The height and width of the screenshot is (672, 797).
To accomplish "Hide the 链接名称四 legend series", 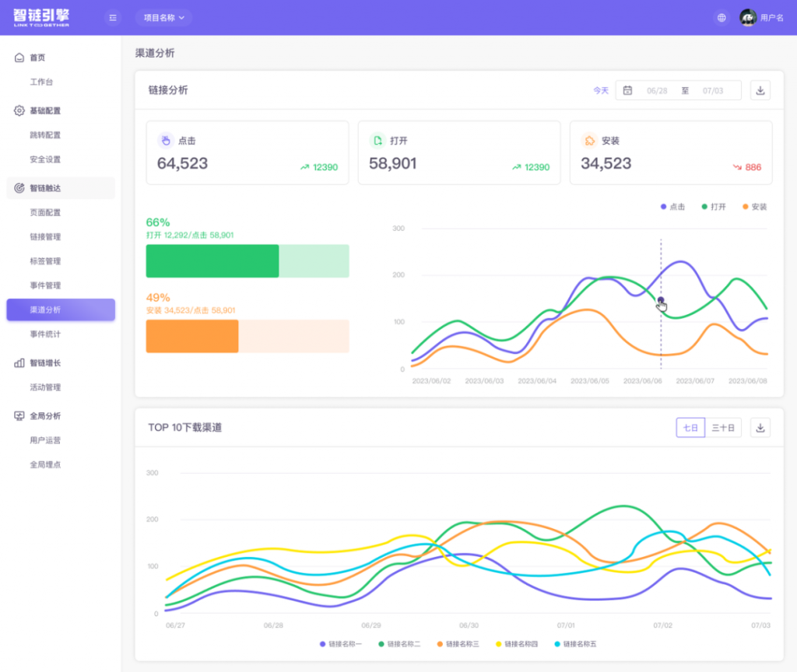I will [517, 644].
